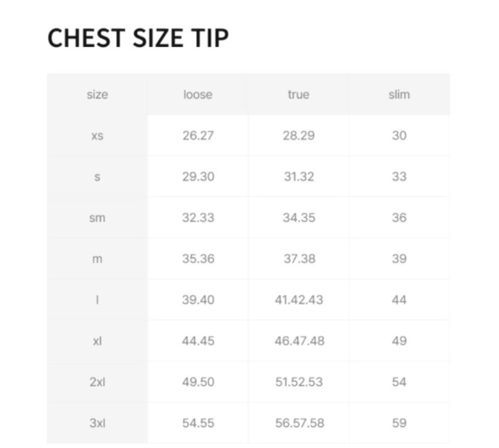The height and width of the screenshot is (448, 499).
Task: Click slim value 36 for sm
Action: coord(399,218)
